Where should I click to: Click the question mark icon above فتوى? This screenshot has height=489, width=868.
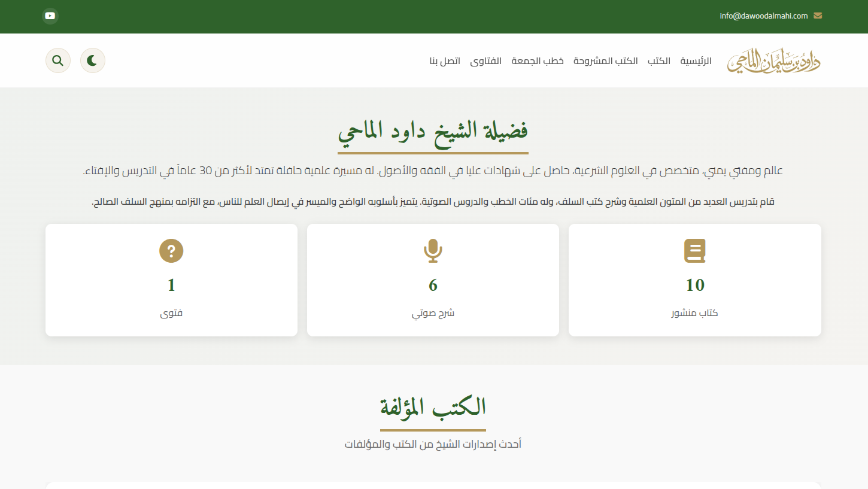point(171,251)
